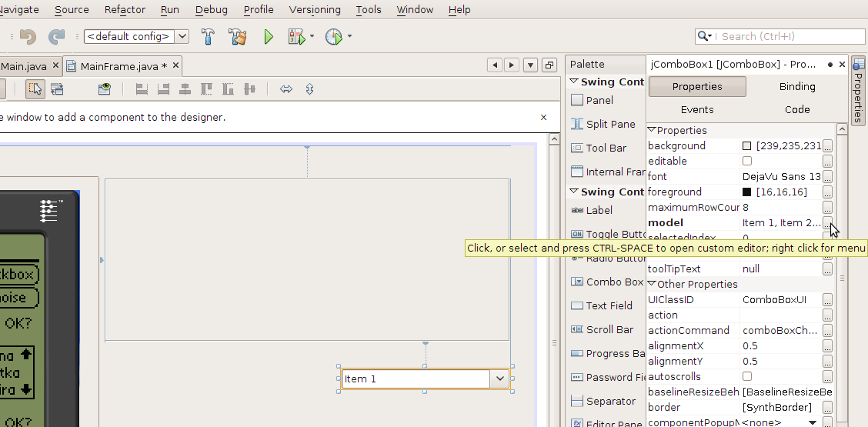Activate Connection Mode tool in designer

coord(56,88)
